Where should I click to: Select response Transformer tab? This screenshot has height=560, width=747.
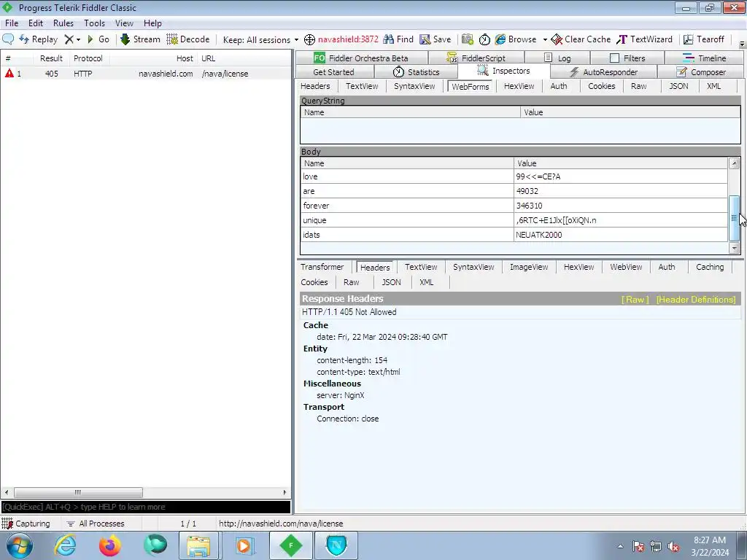point(322,267)
